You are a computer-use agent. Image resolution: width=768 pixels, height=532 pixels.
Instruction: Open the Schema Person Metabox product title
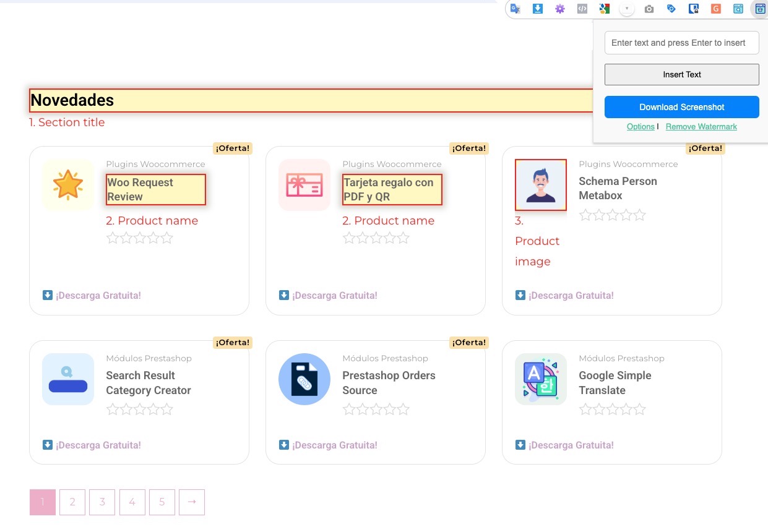618,188
